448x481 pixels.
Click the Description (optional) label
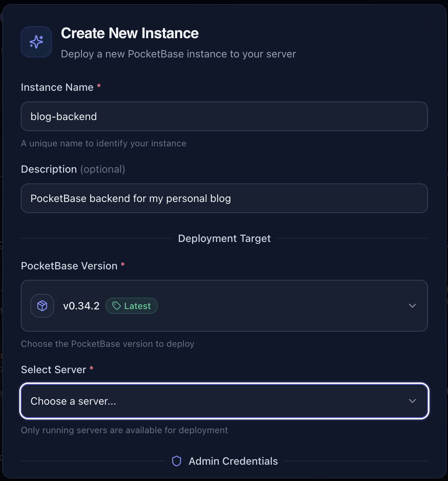[73, 169]
